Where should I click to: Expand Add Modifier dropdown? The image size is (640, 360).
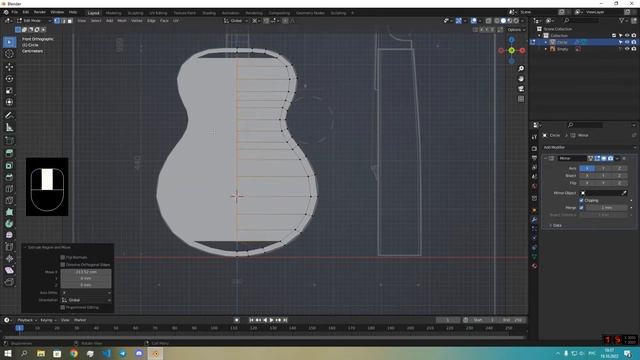click(x=589, y=147)
